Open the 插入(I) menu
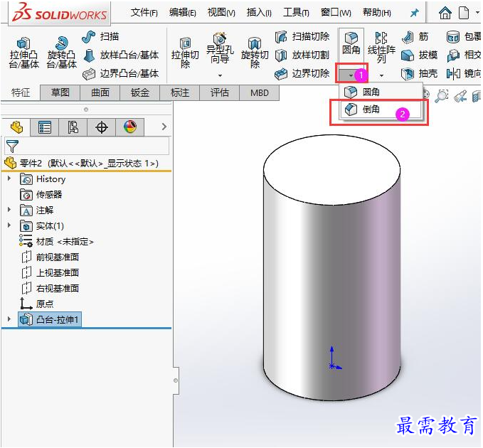 click(x=259, y=13)
